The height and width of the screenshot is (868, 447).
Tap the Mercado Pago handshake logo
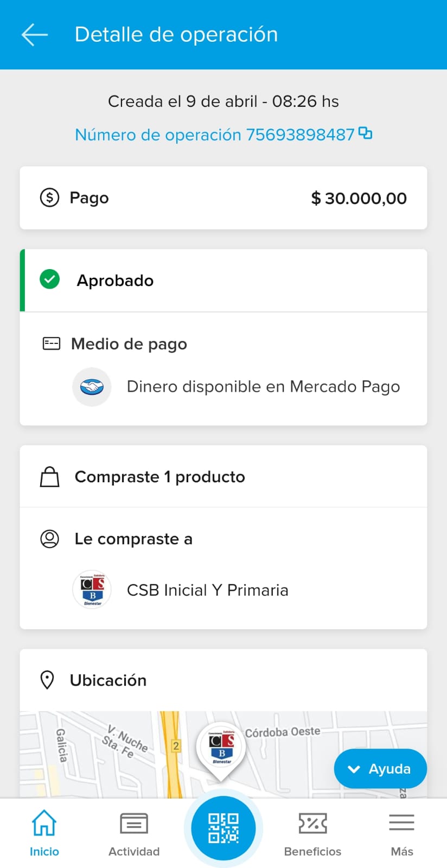pos(92,387)
